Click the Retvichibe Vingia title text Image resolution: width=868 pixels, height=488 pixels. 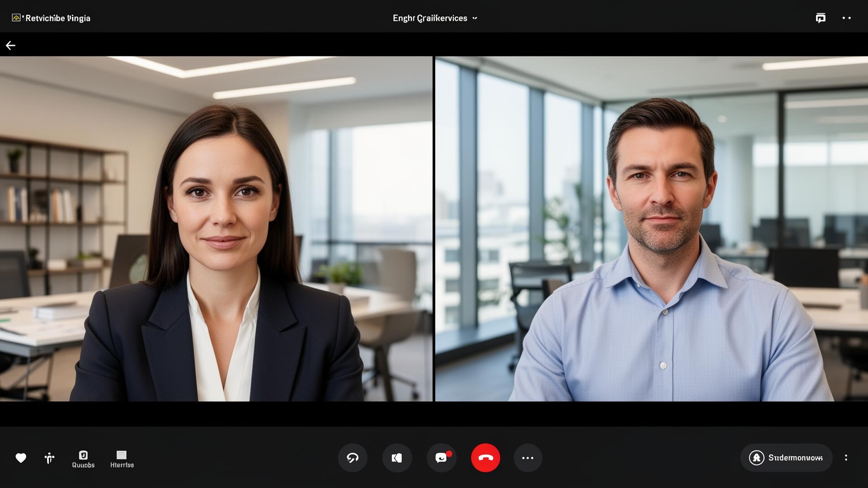point(58,18)
